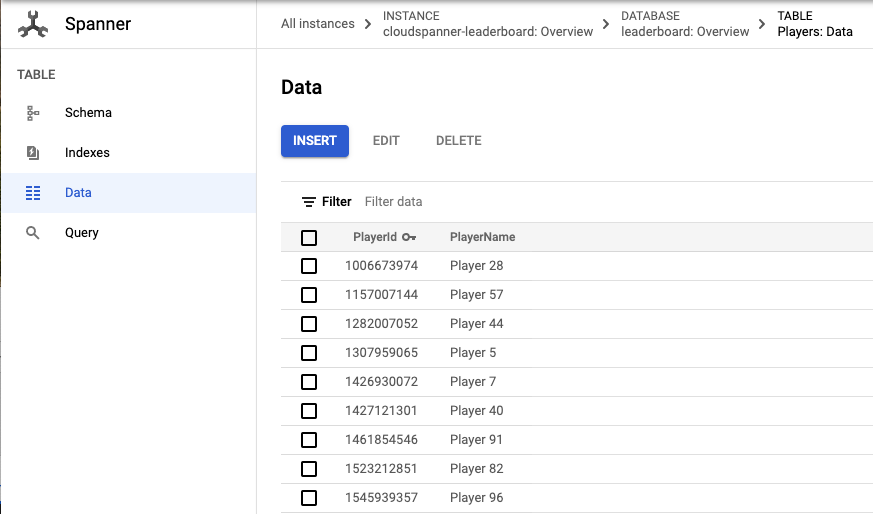This screenshot has height=514, width=873.
Task: Click the EDIT button
Action: pyautogui.click(x=386, y=141)
